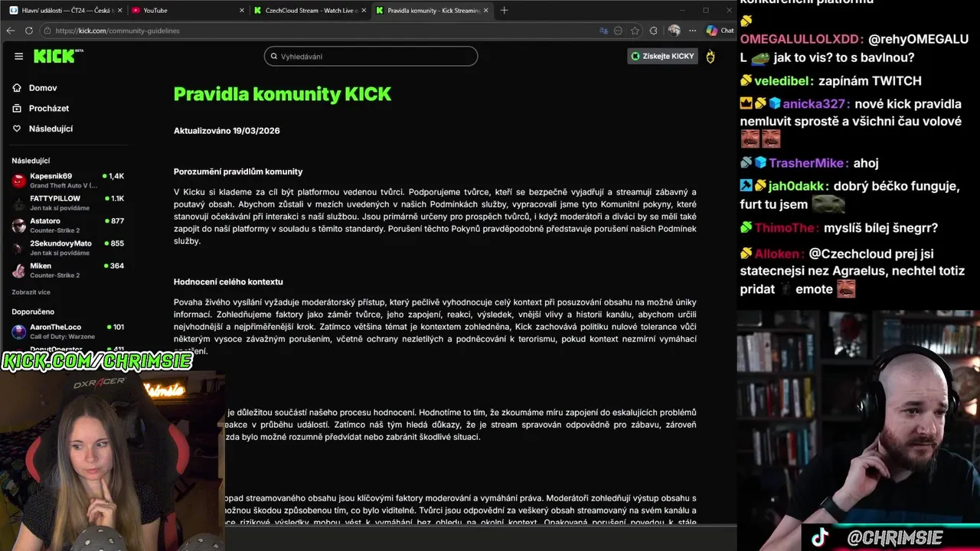Open a new browser tab

504,10
